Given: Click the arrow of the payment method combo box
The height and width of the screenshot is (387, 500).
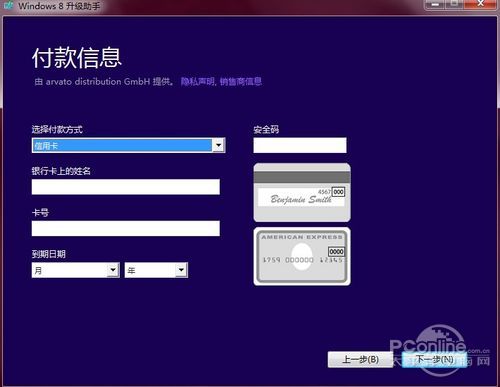Looking at the screenshot, I should 219,145.
